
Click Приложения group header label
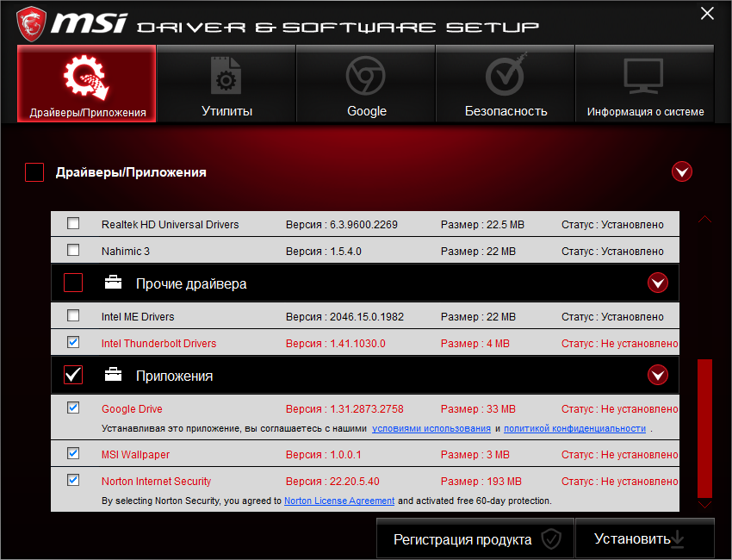(x=174, y=376)
